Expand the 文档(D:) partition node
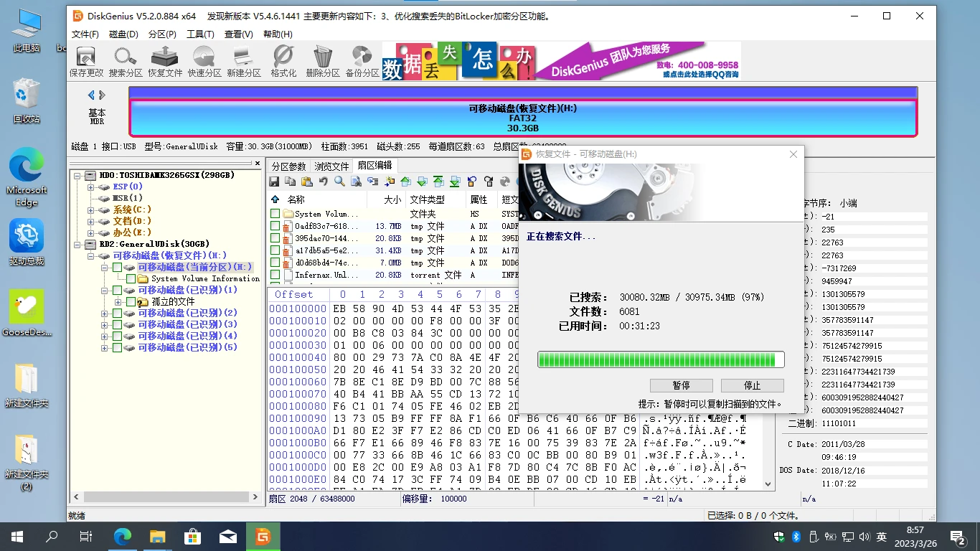The image size is (980, 551). [91, 221]
